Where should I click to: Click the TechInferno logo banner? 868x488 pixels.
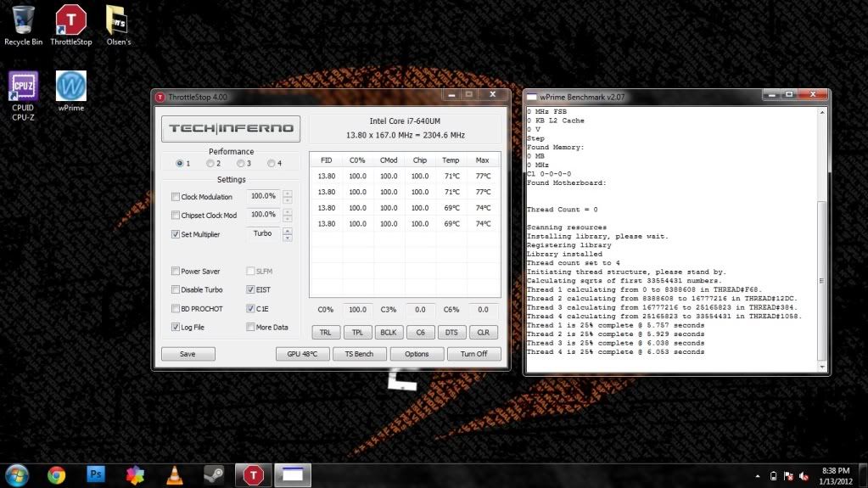coord(231,128)
